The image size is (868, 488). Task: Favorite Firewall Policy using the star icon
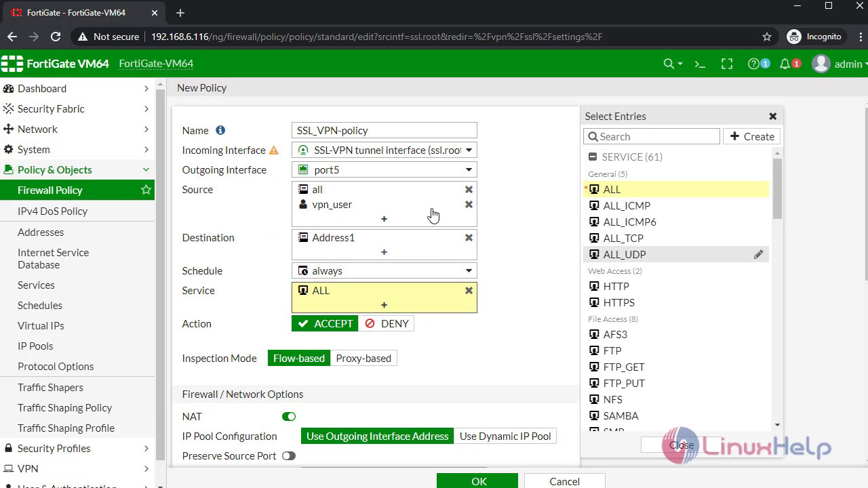click(146, 190)
